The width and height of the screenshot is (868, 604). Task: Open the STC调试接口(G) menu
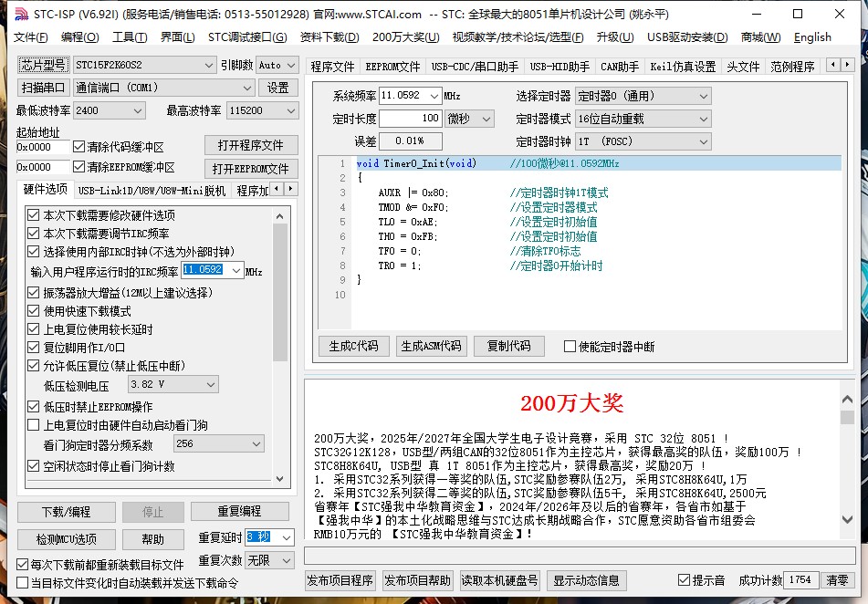click(x=247, y=37)
